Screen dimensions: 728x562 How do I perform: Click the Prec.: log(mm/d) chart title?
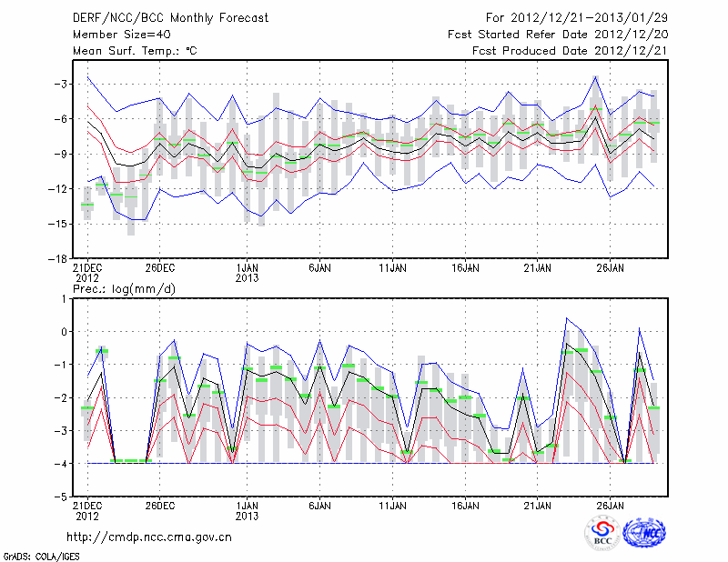tap(131, 289)
